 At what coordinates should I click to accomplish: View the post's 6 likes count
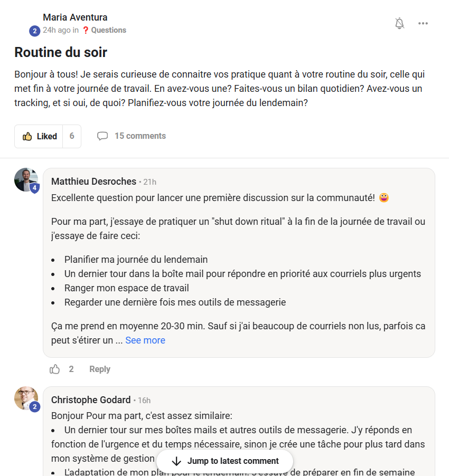point(72,136)
